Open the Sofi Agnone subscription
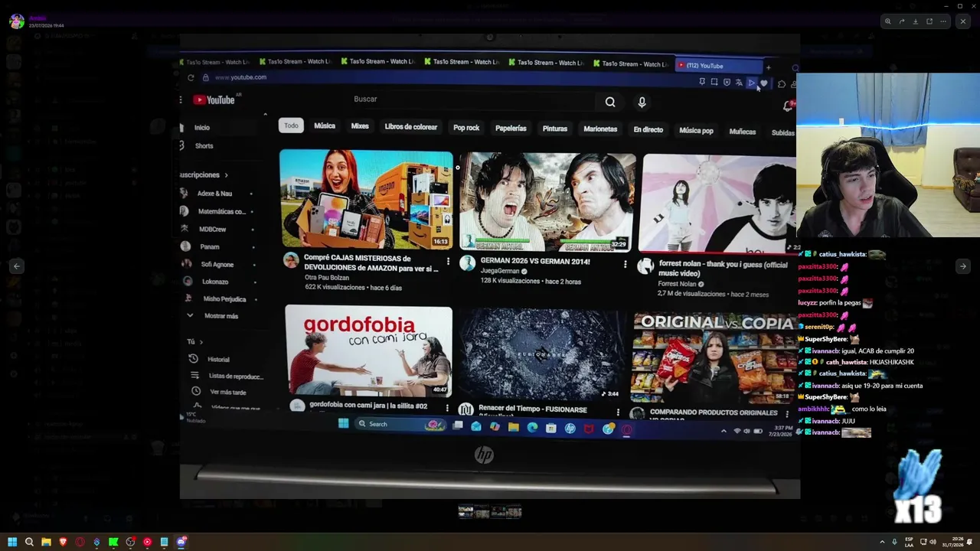Image resolution: width=980 pixels, height=551 pixels. (x=217, y=265)
